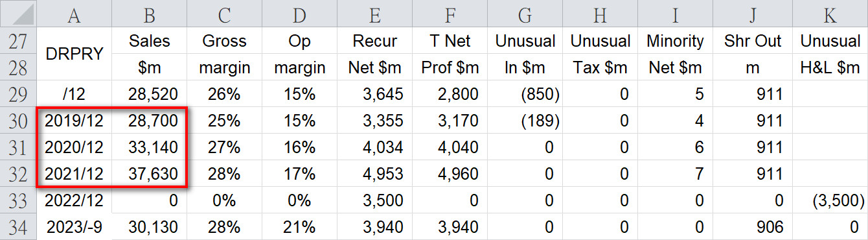Select row 31 header

[18, 147]
